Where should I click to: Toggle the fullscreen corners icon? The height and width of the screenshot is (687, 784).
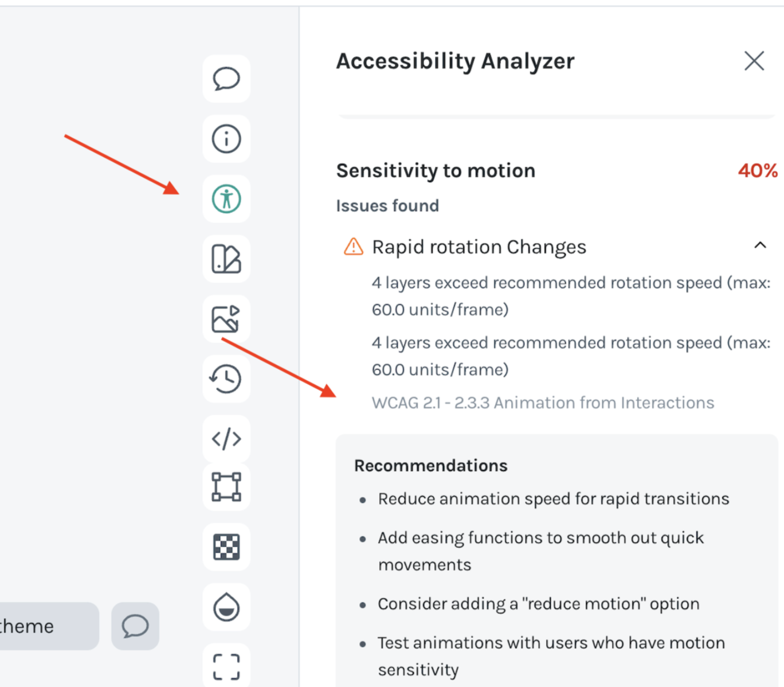click(x=226, y=666)
